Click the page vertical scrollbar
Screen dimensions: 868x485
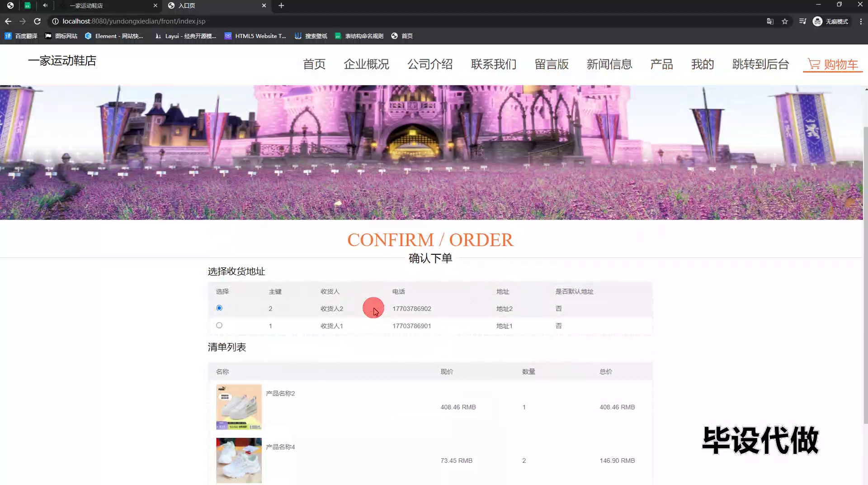pyautogui.click(x=866, y=275)
